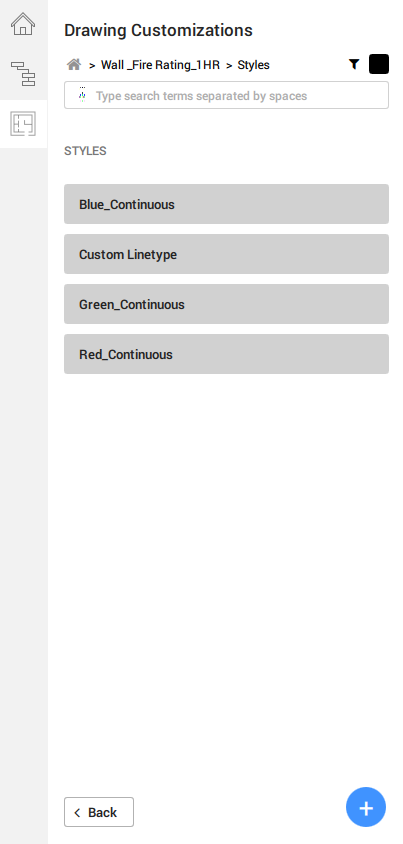This screenshot has height=844, width=403.
Task: Open the hierarchy tree sidebar panel
Action: [x=23, y=74]
